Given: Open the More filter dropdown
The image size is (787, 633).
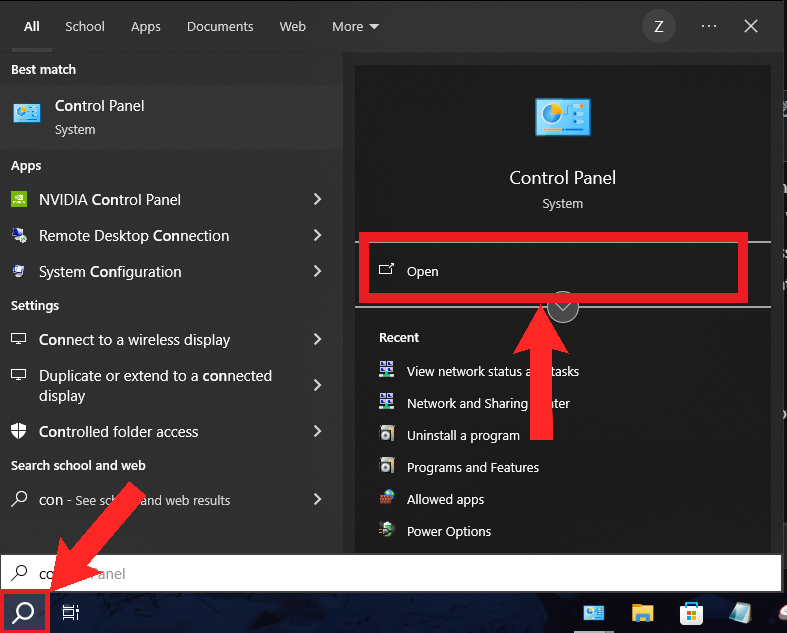Looking at the screenshot, I should point(355,27).
